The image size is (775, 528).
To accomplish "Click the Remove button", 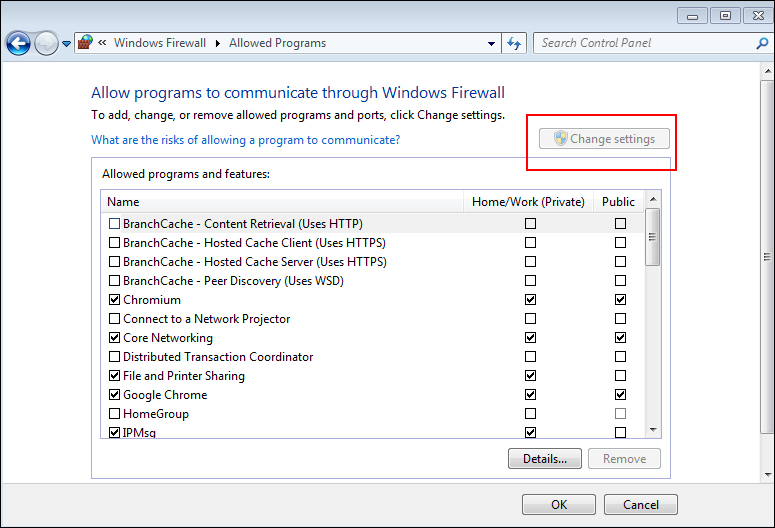I will (624, 459).
